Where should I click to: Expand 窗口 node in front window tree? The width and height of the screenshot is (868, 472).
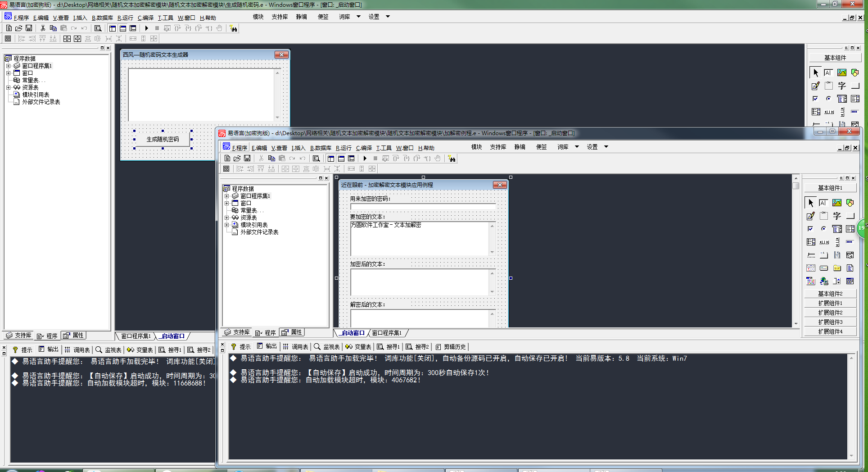pyautogui.click(x=227, y=203)
